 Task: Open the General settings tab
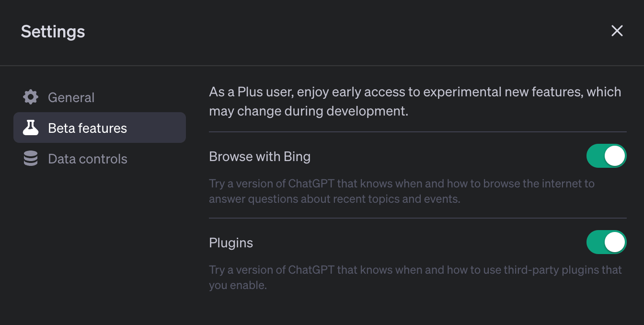(x=71, y=97)
